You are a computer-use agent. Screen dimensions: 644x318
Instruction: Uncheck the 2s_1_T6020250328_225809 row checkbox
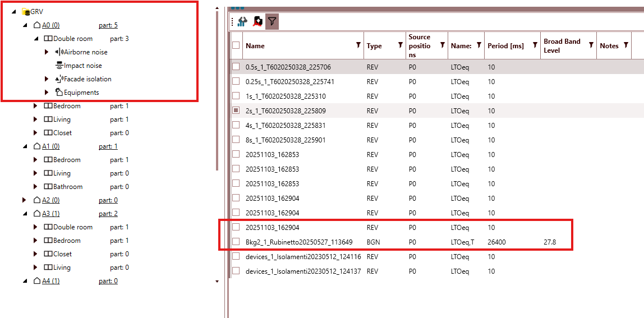pos(236,110)
